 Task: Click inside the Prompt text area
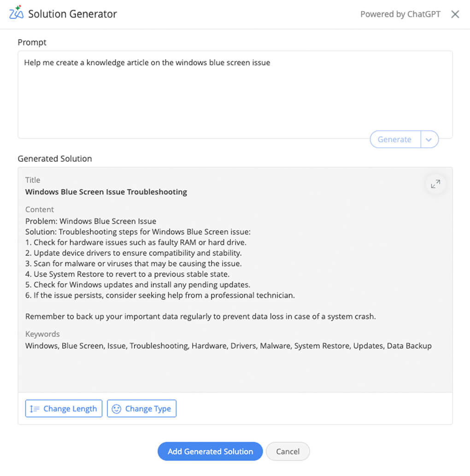click(184, 92)
